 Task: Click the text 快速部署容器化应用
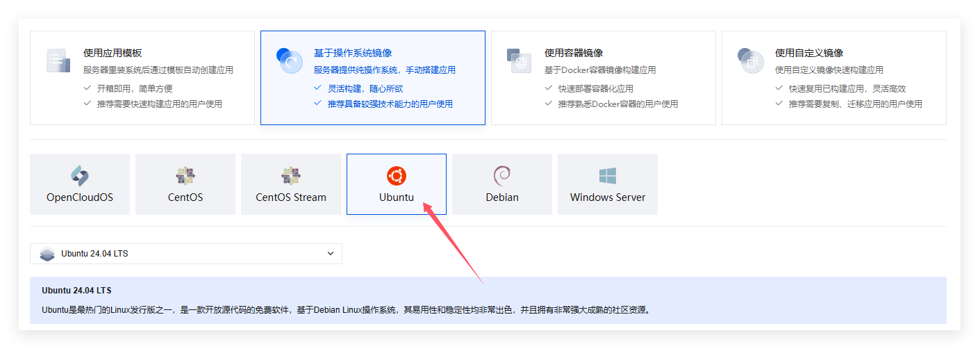tap(596, 89)
